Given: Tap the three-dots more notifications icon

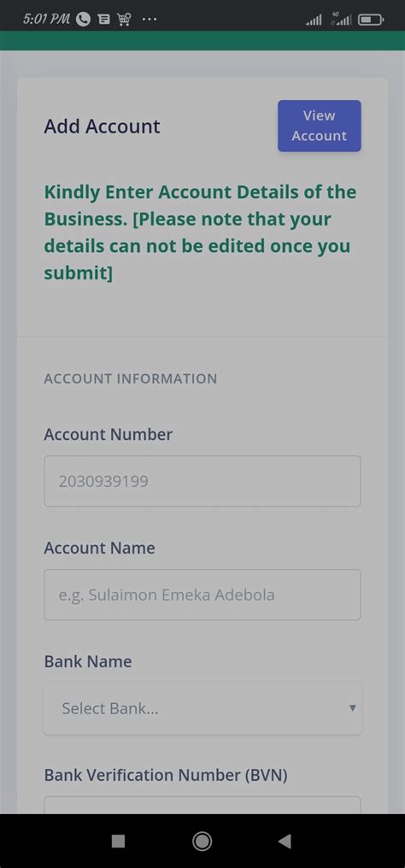Looking at the screenshot, I should tap(150, 20).
